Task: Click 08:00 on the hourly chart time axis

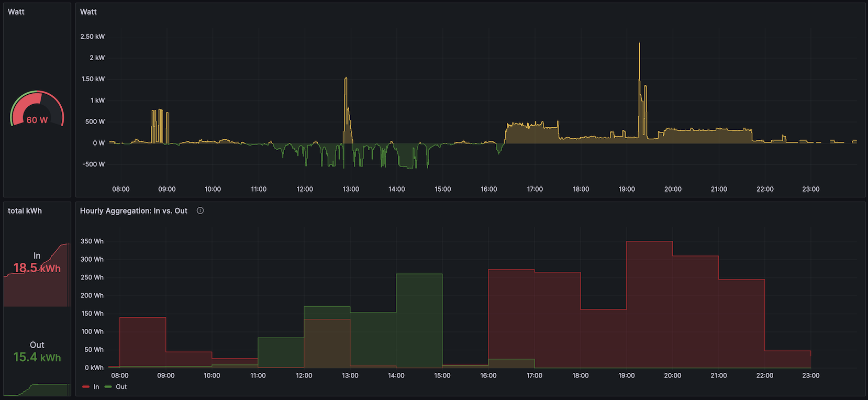Action: (x=120, y=375)
